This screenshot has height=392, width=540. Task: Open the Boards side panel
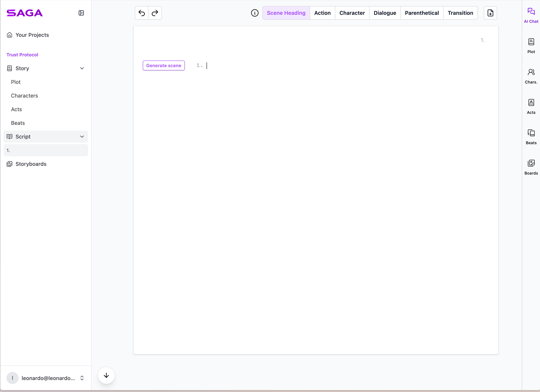point(531,167)
